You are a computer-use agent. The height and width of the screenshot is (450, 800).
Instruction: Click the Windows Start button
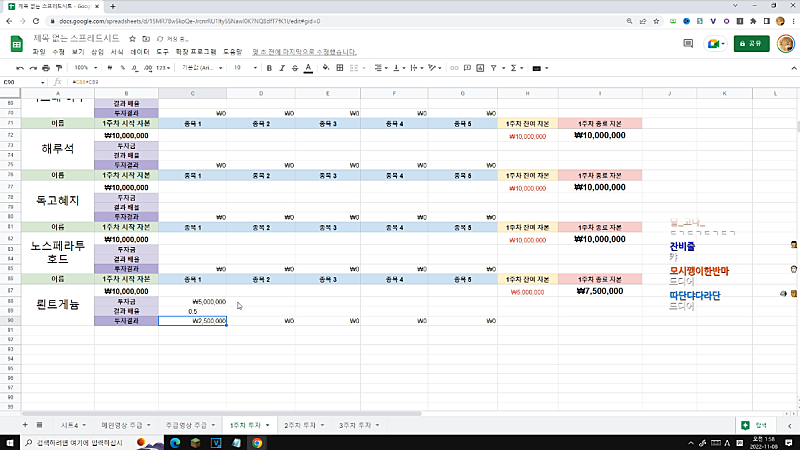pyautogui.click(x=10, y=442)
